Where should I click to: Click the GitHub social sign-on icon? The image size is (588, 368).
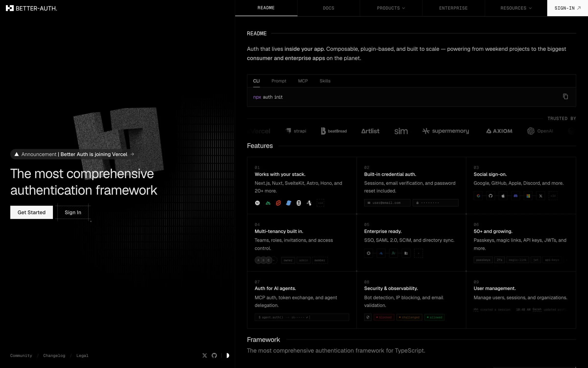(x=490, y=196)
